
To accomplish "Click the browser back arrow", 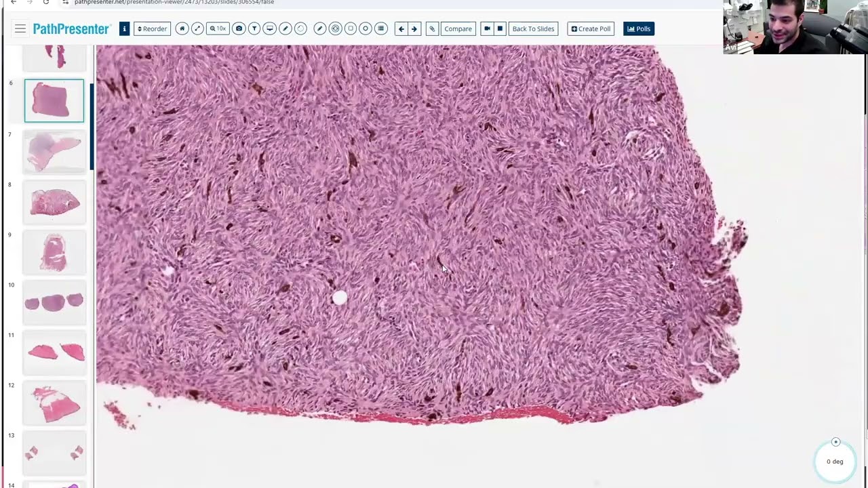I will click(x=14, y=2).
